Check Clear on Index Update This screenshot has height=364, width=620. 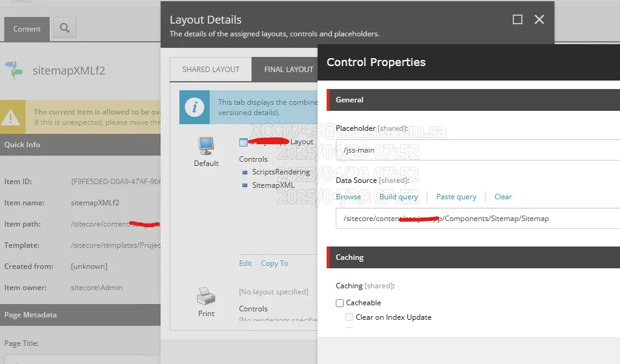coord(350,317)
